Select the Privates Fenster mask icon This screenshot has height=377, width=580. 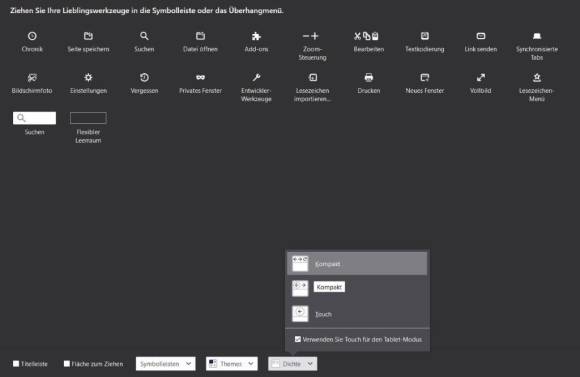tap(200, 77)
